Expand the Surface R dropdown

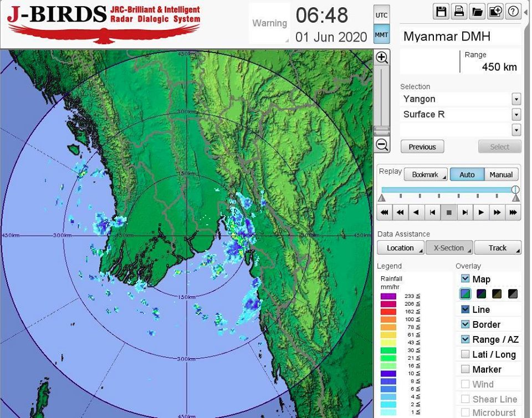(x=516, y=115)
